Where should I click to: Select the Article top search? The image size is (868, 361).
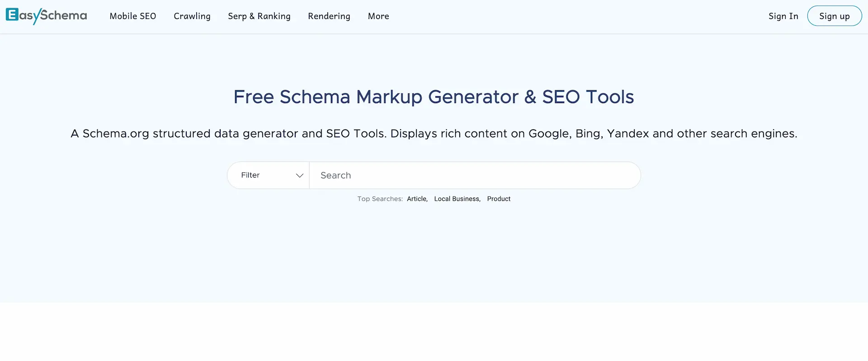click(417, 199)
